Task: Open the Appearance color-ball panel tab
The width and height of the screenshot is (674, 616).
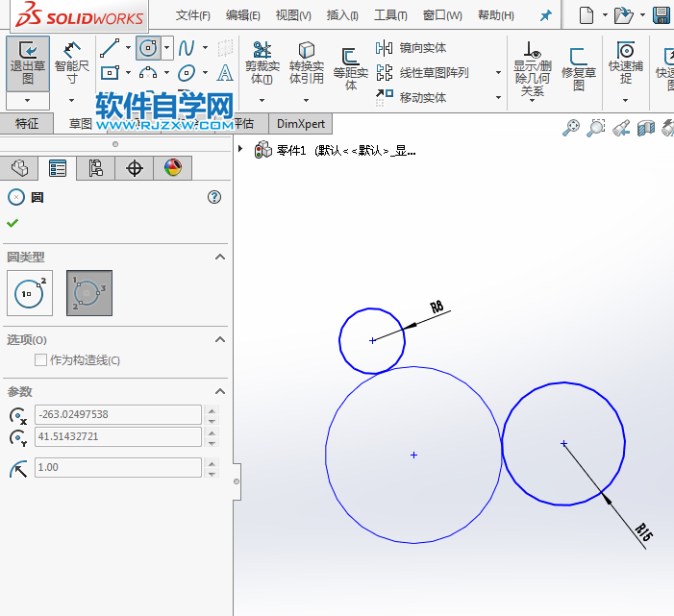Action: pos(173,168)
